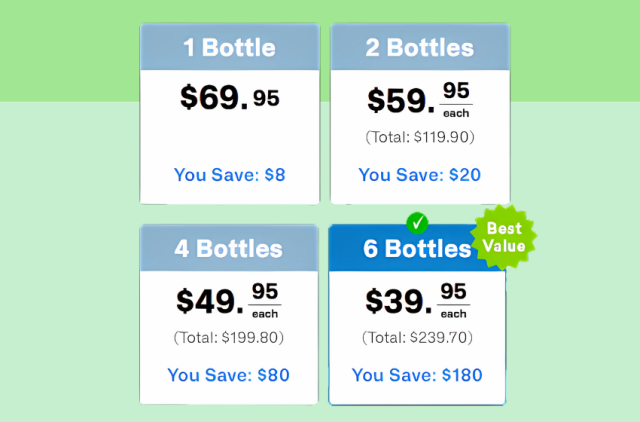Click "each" label under 2 Bottles price
Viewport: 640px width, 422px height.
pos(456,113)
